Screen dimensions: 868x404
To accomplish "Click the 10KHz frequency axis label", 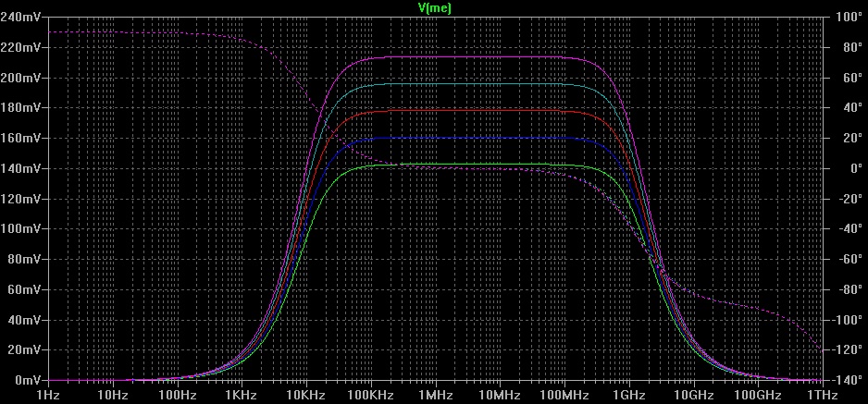I will click(306, 395).
